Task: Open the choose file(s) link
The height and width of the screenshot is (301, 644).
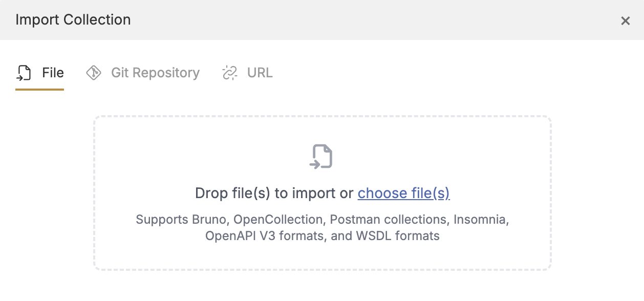Action: point(403,193)
